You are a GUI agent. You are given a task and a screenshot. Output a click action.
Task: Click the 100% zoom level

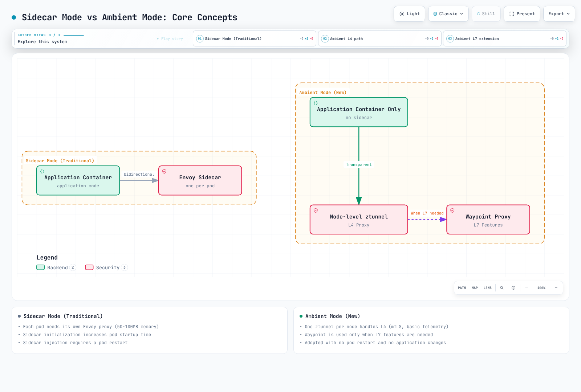pos(541,288)
